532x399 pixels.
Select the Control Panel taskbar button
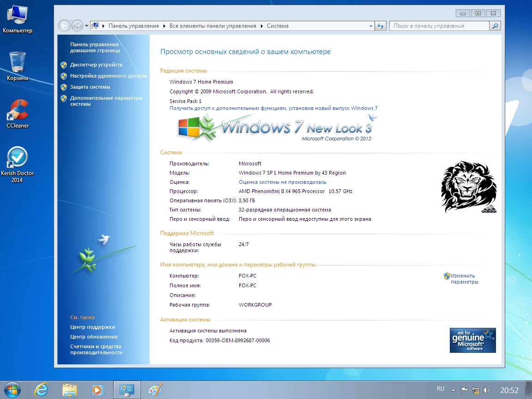[x=127, y=390]
